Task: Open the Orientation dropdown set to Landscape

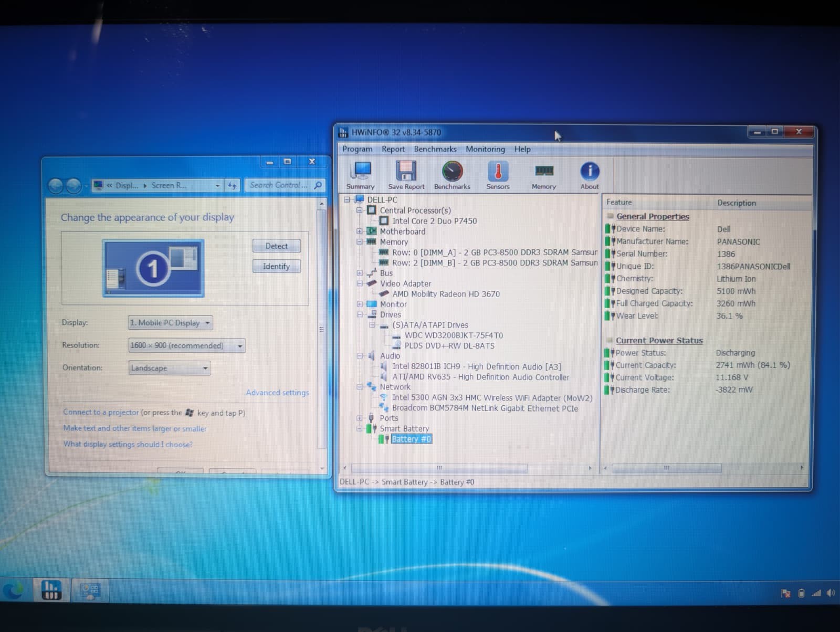Action: pos(170,368)
